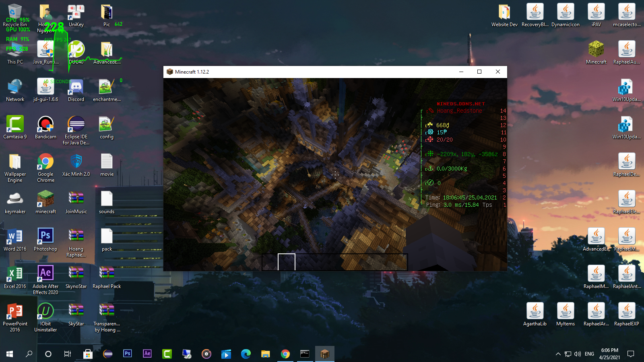Viewport: 644px width, 362px height.
Task: Select the Raphael Pack archive
Action: pyautogui.click(x=107, y=278)
